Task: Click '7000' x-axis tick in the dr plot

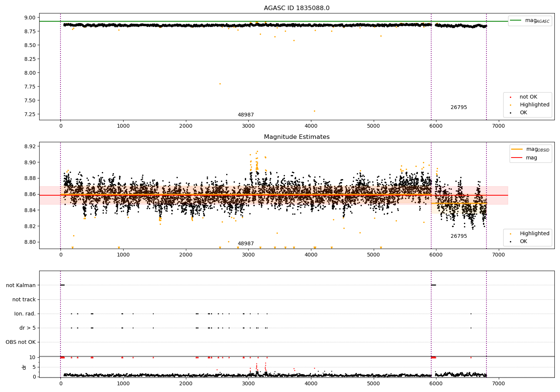Action: coord(499,383)
